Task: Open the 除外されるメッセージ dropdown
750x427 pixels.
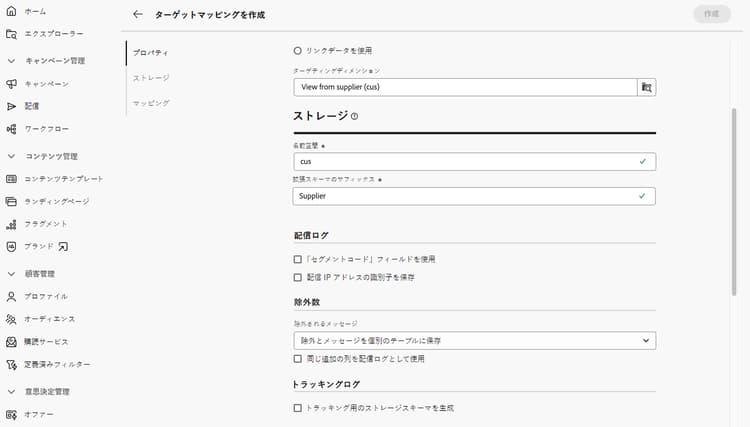Action: point(474,341)
